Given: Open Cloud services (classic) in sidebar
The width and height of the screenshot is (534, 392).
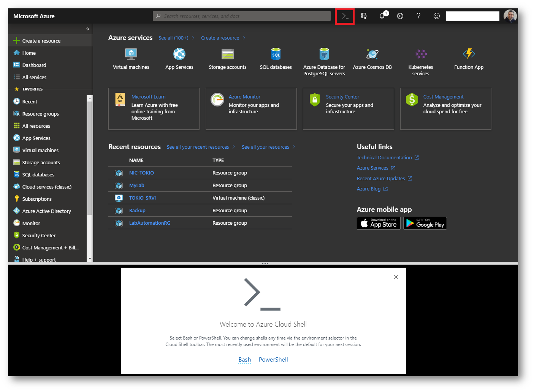Looking at the screenshot, I should [x=48, y=187].
